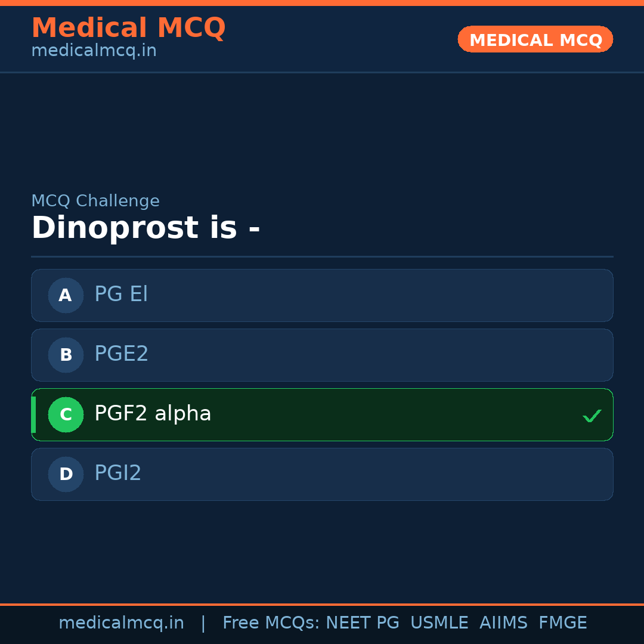Viewport: 644px width, 644px height.
Task: Open the medicalmcq.in link in the footer
Action: click(121, 623)
